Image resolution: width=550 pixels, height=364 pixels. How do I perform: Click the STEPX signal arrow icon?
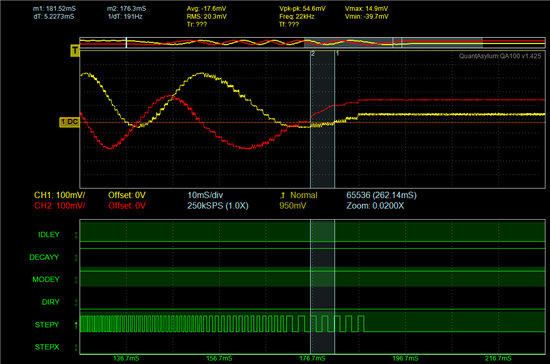76,347
